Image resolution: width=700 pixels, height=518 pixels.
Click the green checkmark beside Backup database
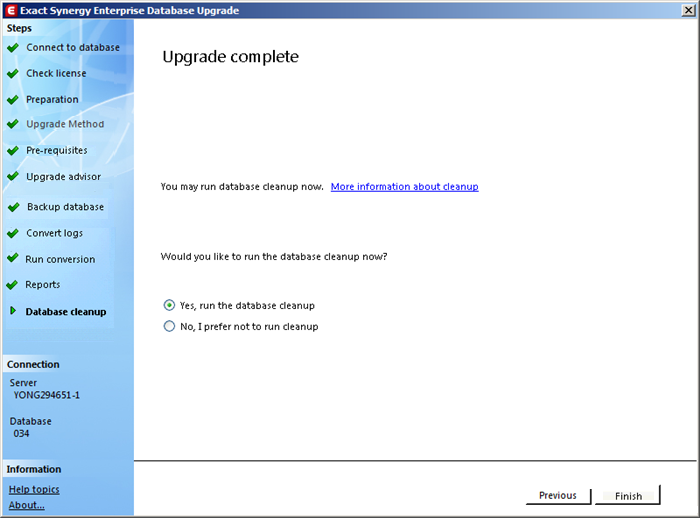click(x=14, y=207)
